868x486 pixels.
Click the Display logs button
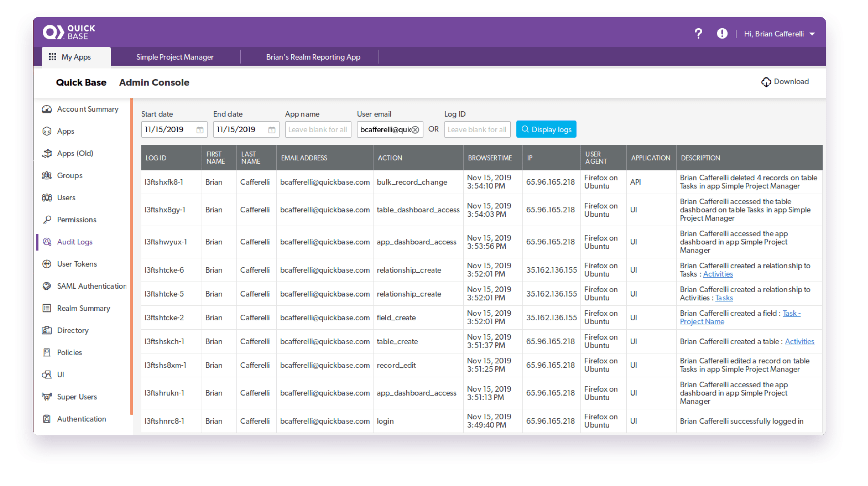click(546, 129)
